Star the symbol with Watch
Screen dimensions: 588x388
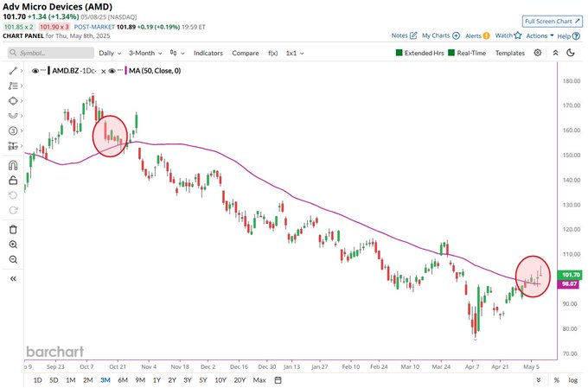(x=518, y=35)
